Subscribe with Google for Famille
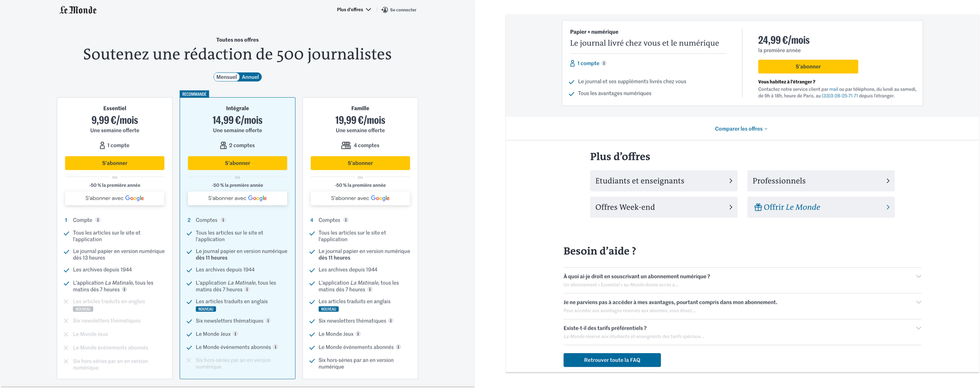Viewport: 980px width, 388px height. 360,198
